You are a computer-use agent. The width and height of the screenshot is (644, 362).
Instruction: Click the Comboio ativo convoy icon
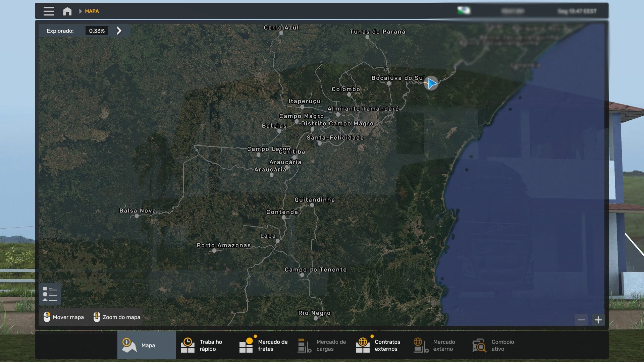[x=479, y=345]
